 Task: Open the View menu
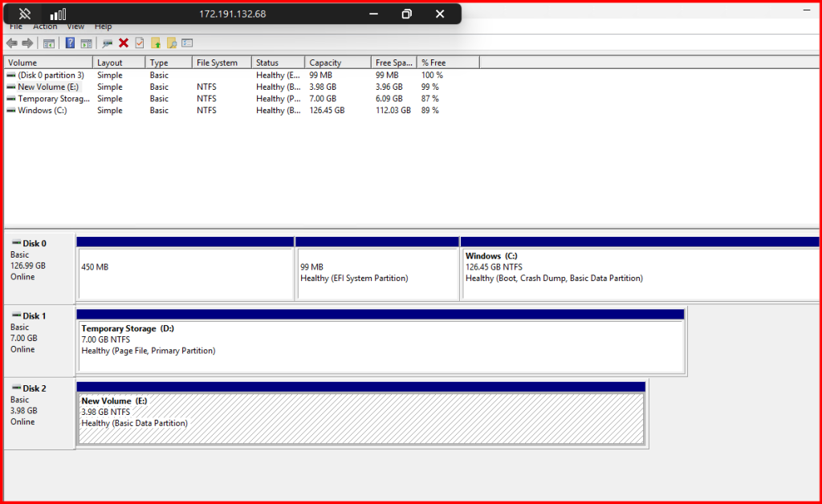(75, 27)
